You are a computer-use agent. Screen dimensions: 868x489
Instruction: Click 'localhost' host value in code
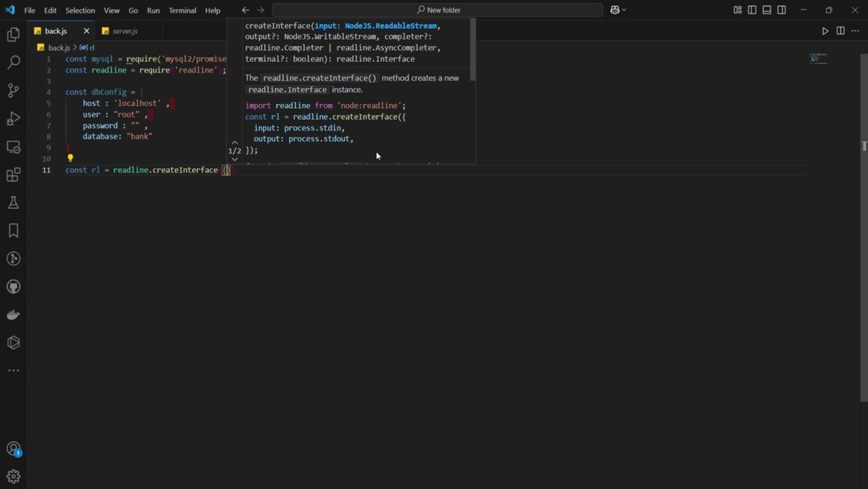point(137,103)
